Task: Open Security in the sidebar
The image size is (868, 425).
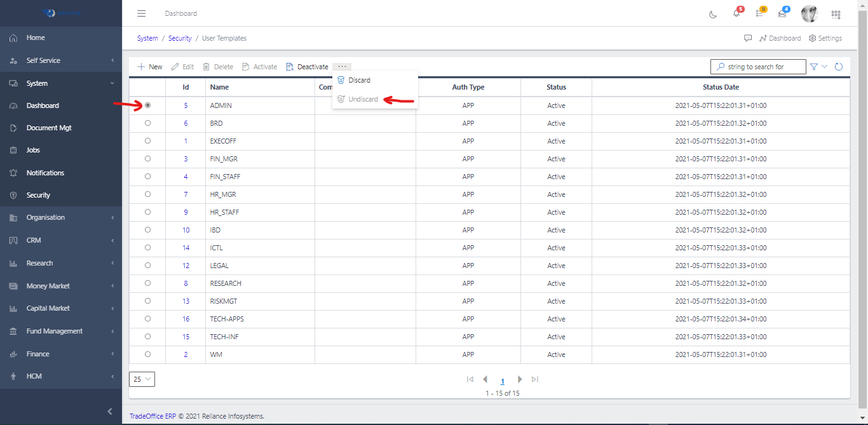Action: point(38,195)
